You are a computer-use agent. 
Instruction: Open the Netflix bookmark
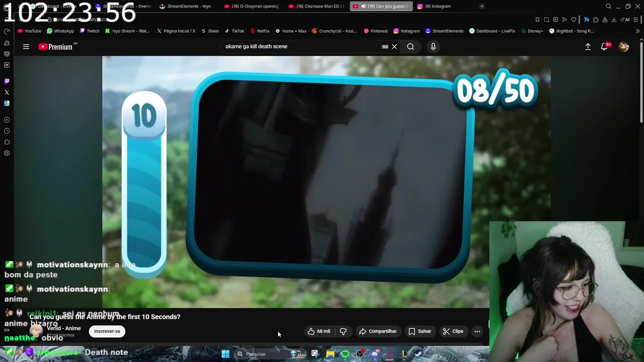point(260,31)
